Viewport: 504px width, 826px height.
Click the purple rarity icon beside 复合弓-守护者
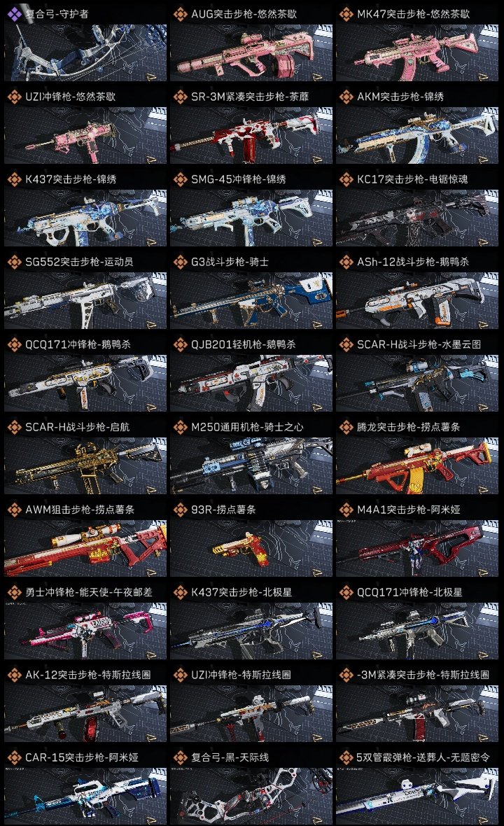point(14,14)
